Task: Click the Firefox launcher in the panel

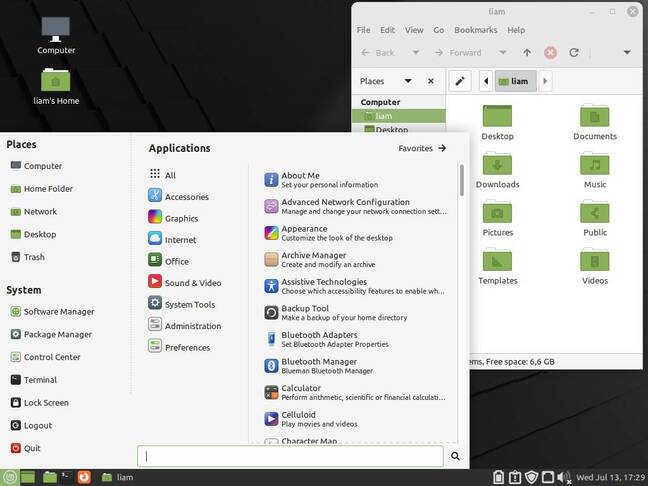Action: pyautogui.click(x=84, y=477)
